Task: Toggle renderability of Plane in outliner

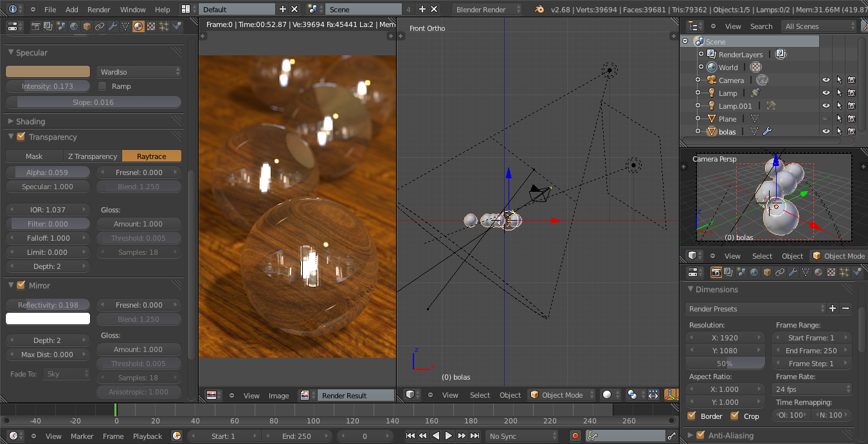Action: [851, 119]
